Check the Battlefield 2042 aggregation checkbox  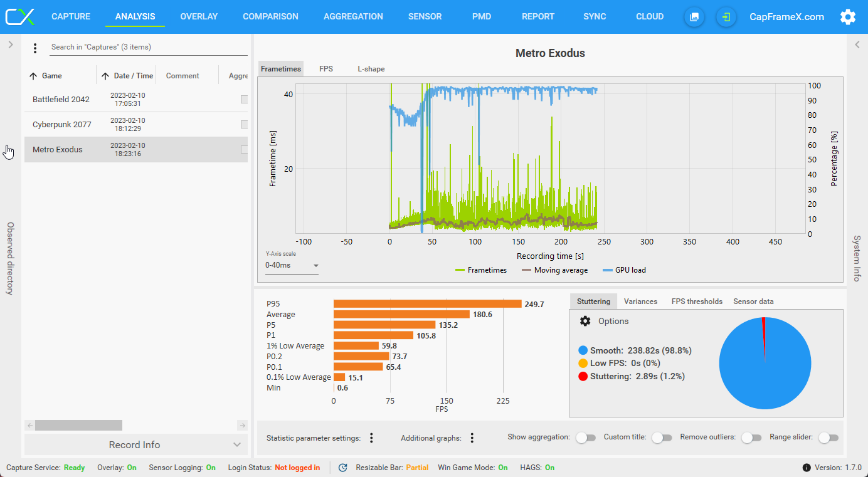(245, 100)
